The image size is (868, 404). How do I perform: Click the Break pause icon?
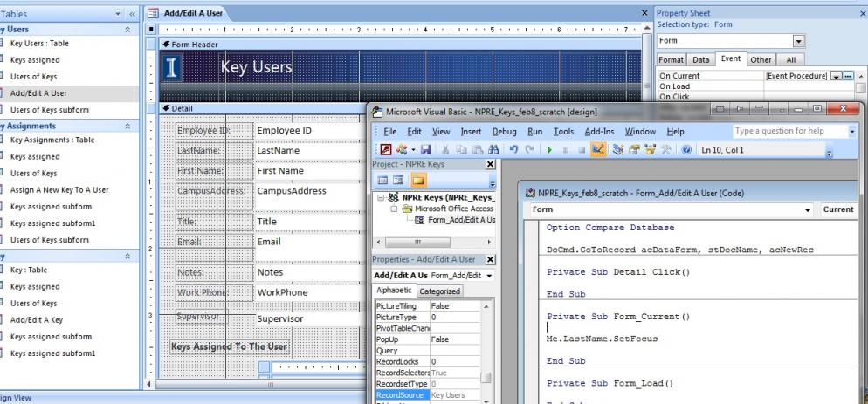[x=566, y=149]
